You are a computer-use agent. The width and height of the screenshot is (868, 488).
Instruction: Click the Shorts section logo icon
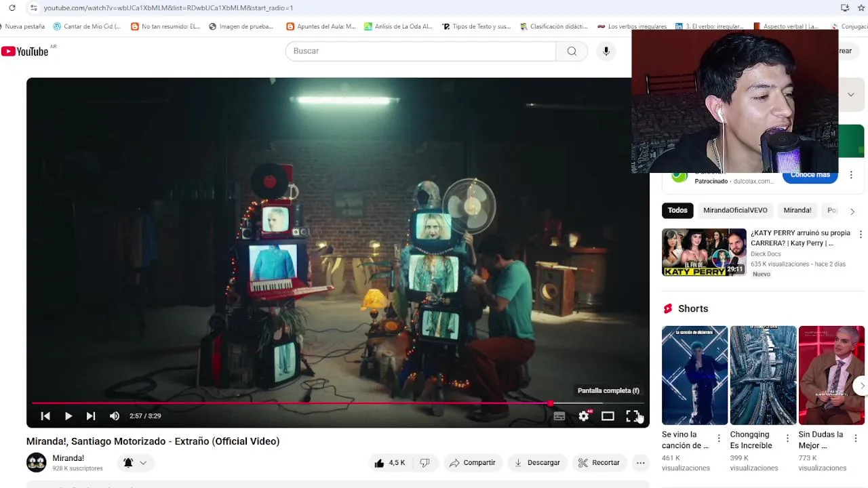(668, 308)
